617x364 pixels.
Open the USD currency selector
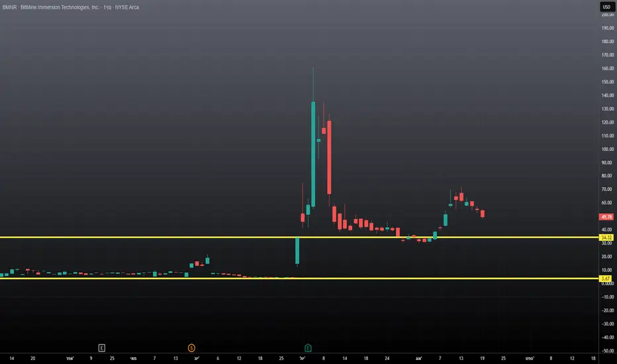(x=606, y=7)
